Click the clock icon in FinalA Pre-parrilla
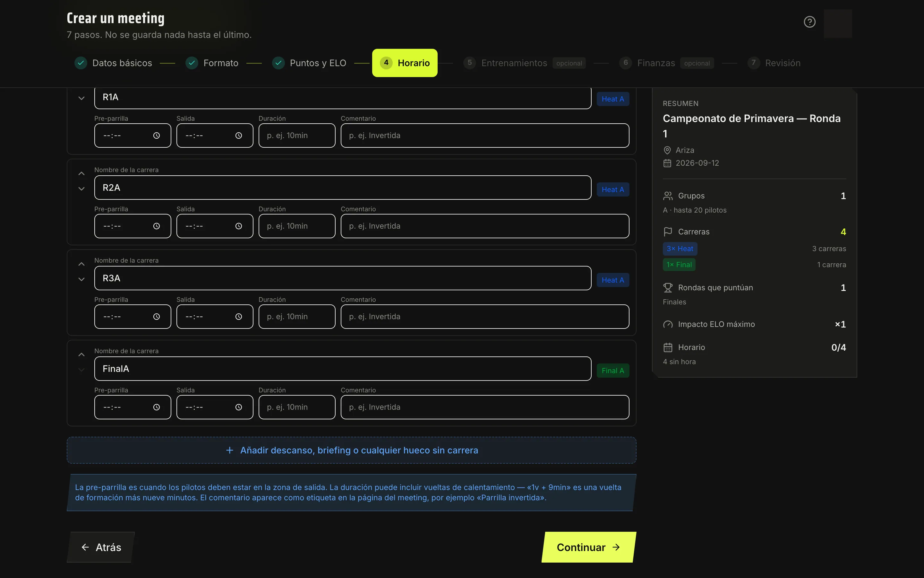The height and width of the screenshot is (578, 924). (157, 407)
